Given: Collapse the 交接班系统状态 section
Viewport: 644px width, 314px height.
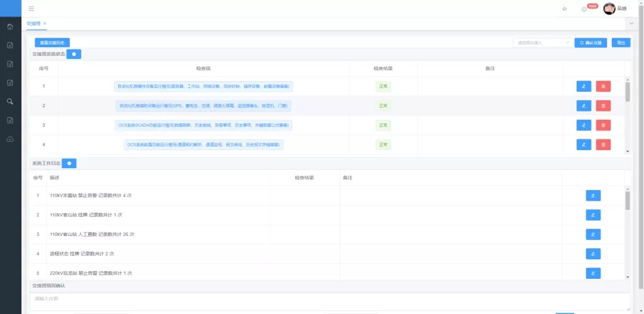Looking at the screenshot, I should click(x=74, y=54).
